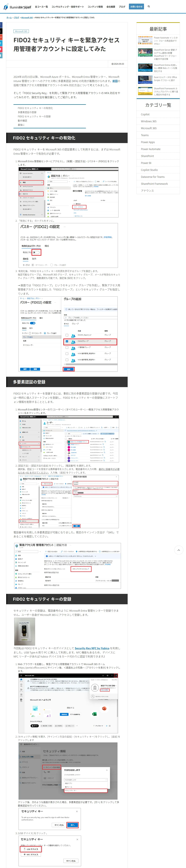This screenshot has width=186, height=868.
Task: Select Copilot category
Action: point(158,115)
